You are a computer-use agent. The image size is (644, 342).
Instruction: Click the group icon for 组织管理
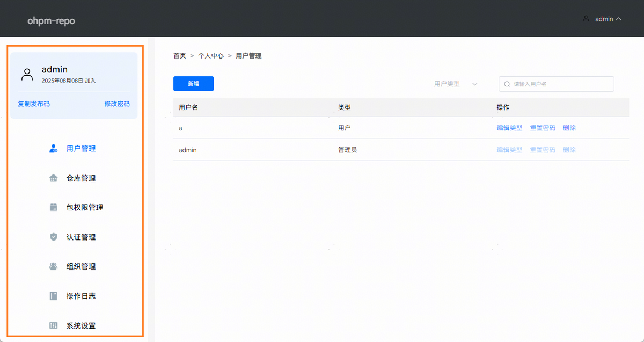(53, 266)
